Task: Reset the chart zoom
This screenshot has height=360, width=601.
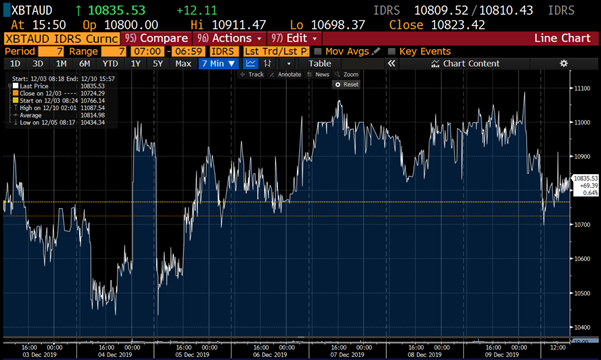Action: coord(346,84)
